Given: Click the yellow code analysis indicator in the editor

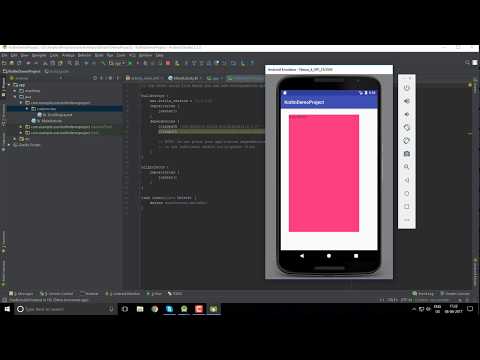Looking at the screenshot, I should 470,85.
